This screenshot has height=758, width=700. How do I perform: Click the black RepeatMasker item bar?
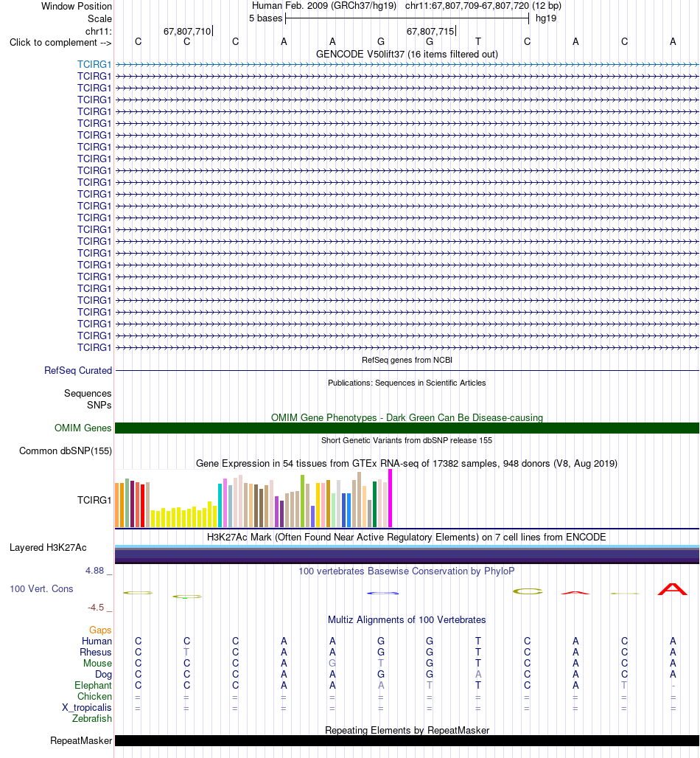[x=407, y=740]
